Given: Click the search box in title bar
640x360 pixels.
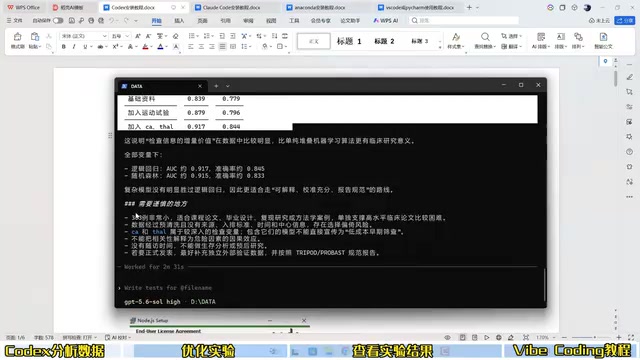Looking at the screenshot, I should (x=464, y=20).
